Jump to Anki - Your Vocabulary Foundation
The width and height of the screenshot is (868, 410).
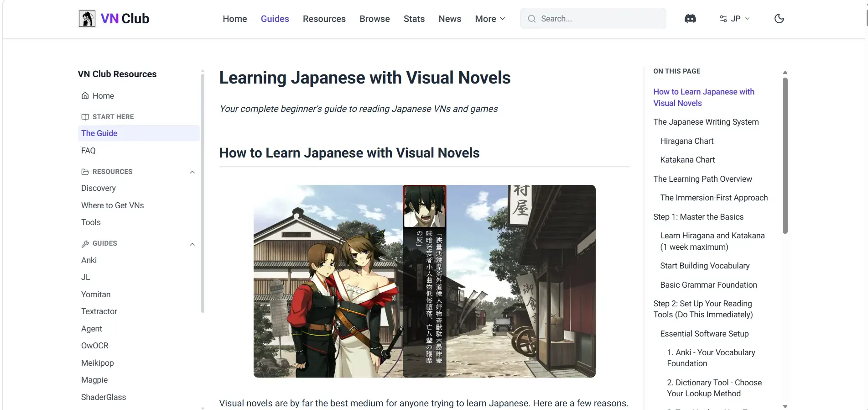pos(711,358)
